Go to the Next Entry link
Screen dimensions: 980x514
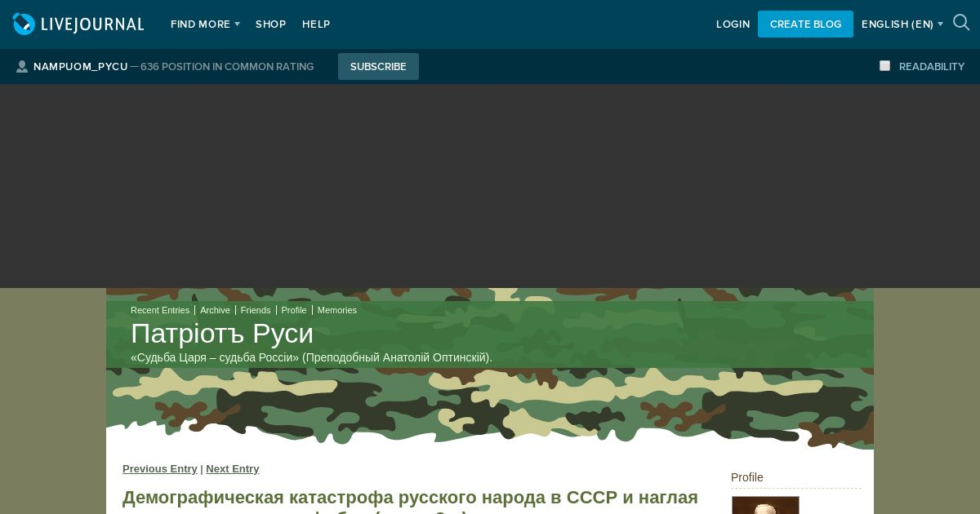(x=233, y=468)
